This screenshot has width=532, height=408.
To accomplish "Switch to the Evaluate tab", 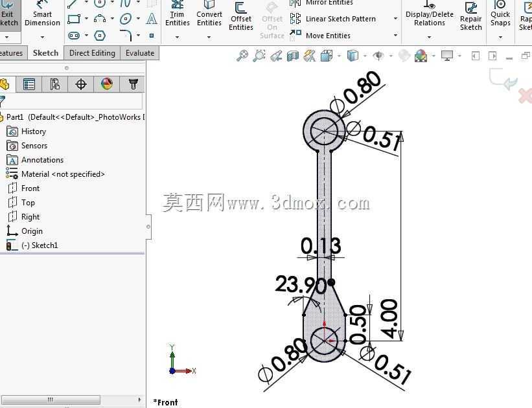I will (140, 53).
